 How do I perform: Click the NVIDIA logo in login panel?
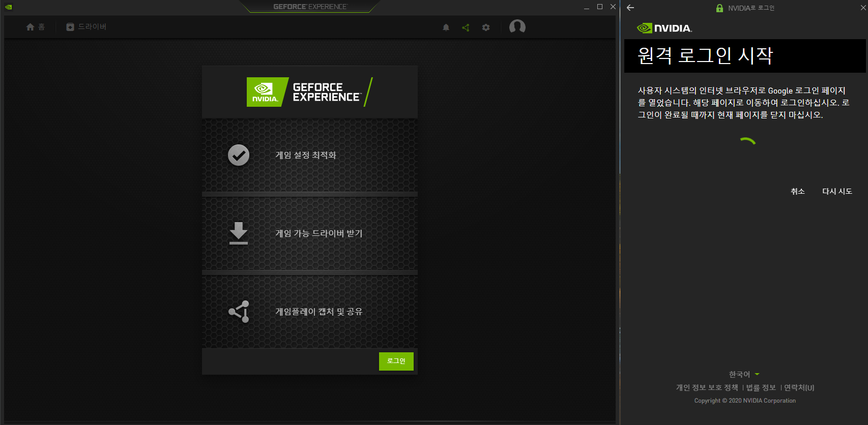pos(664,28)
